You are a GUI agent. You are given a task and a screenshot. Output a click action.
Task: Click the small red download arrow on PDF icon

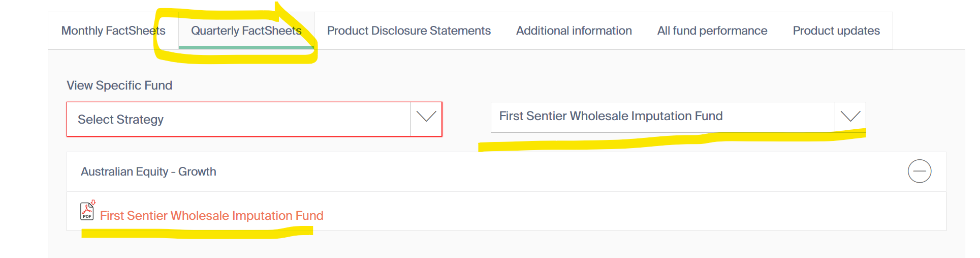click(x=93, y=203)
